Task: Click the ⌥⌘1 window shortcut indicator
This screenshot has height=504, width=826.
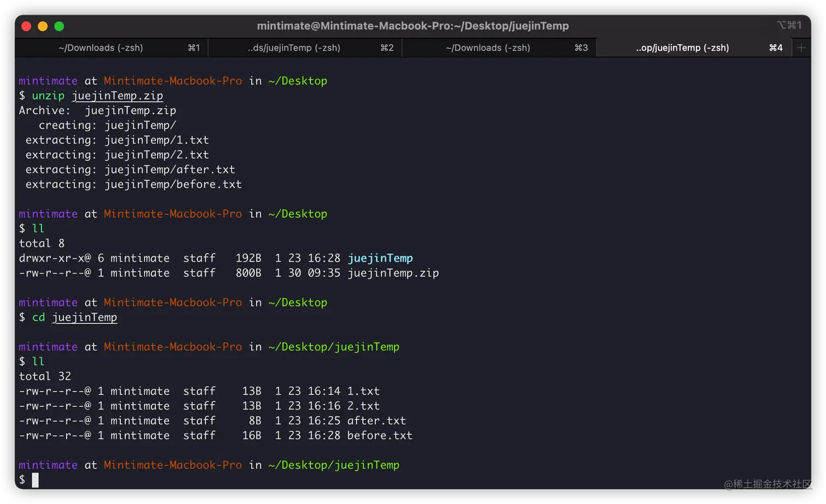Action: point(789,25)
